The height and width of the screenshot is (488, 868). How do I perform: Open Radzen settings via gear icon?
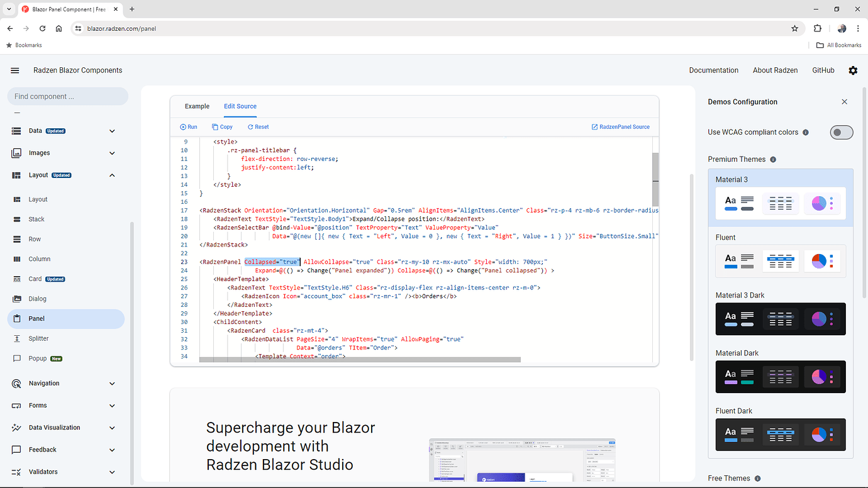coord(853,70)
